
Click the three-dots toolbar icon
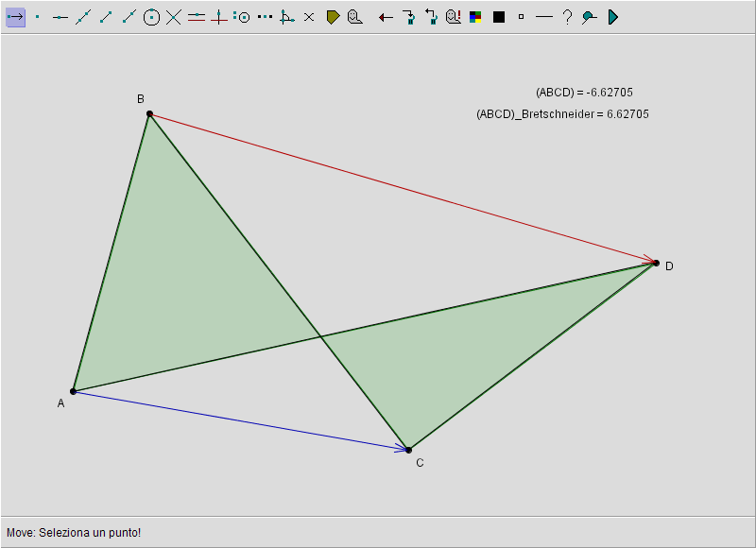[x=265, y=17]
